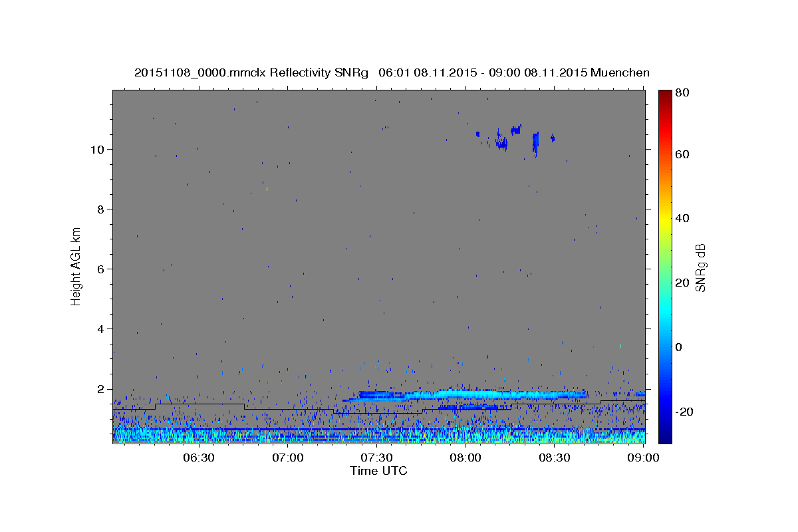Screen dimensions: 798x532
Task: Click the 'SNRg dB' colorbar label
Action: [701, 267]
